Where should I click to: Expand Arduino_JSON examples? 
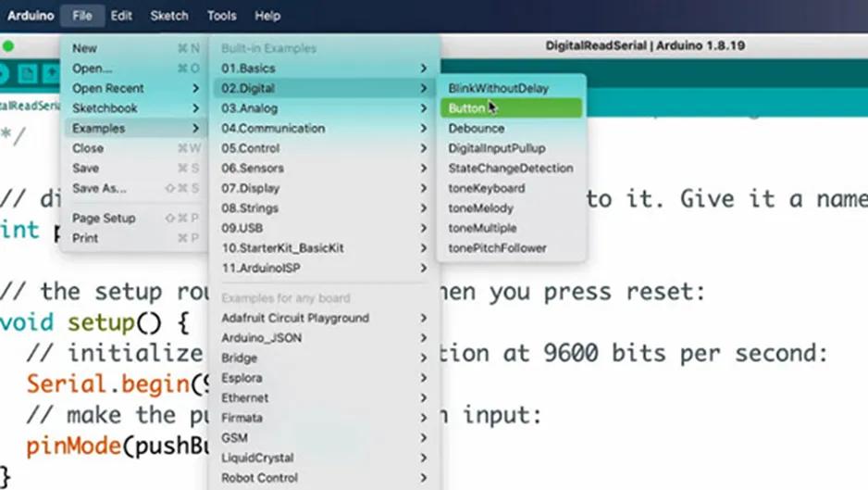(325, 337)
